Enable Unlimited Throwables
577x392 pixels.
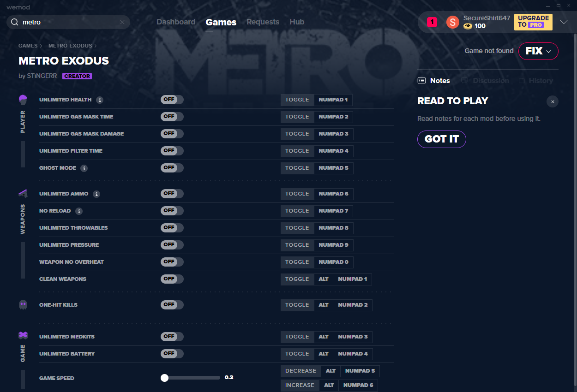point(172,228)
